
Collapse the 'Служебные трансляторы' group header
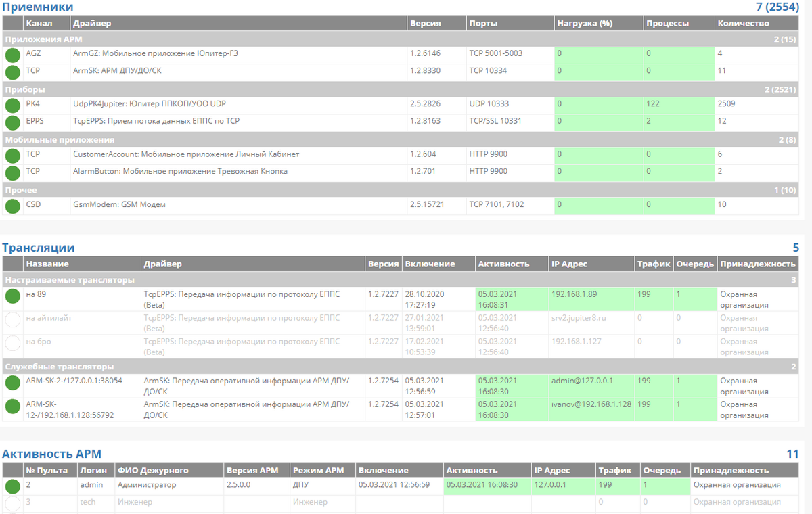pos(60,367)
